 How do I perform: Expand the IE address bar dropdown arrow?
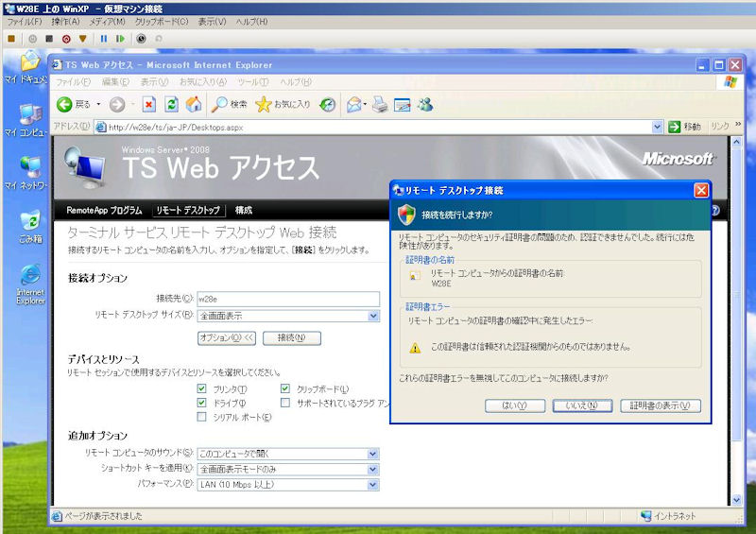[x=657, y=127]
